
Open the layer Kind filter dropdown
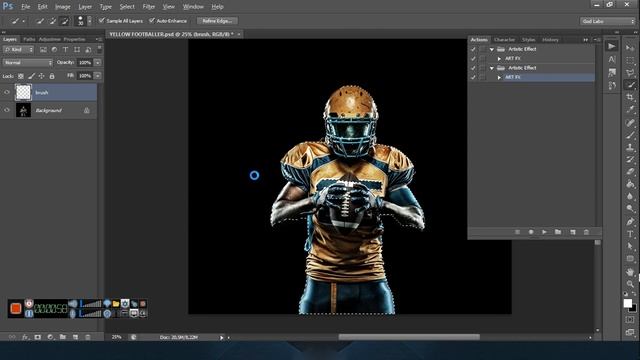tap(18, 49)
